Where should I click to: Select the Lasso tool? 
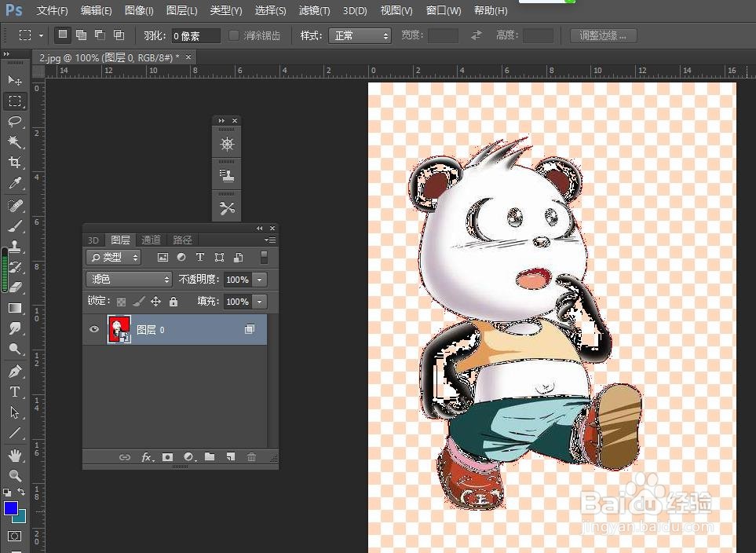(x=15, y=121)
